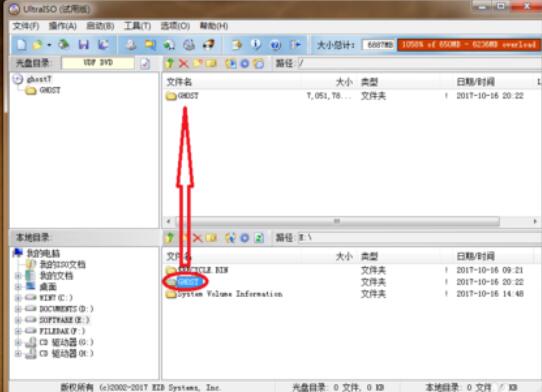Click the red capacity overload bar
542x392 pixels.
coord(469,45)
